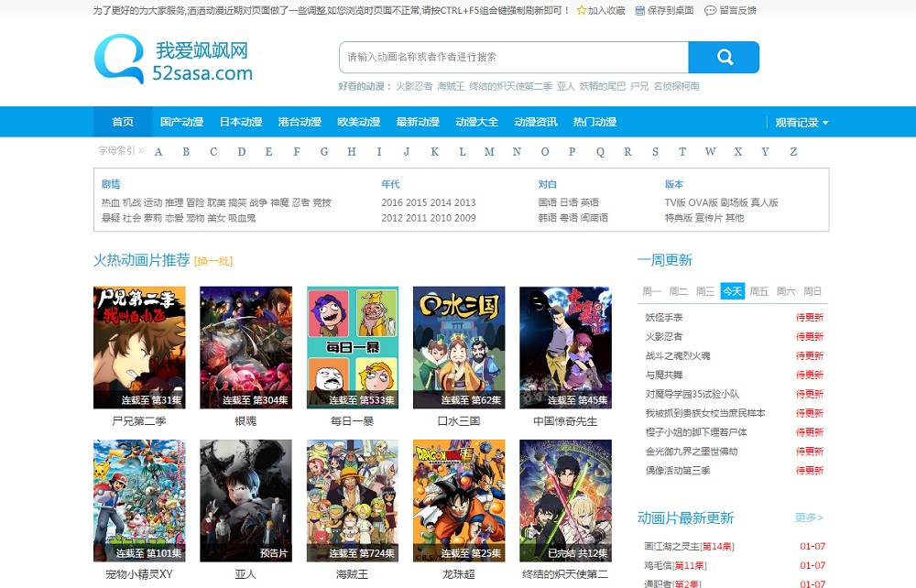Click the magnifier search button

tap(724, 57)
